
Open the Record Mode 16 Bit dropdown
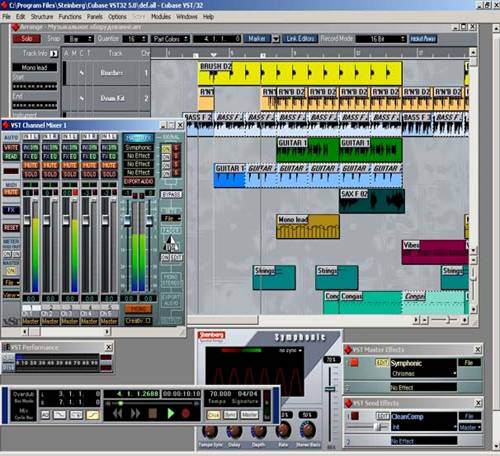coord(381,39)
